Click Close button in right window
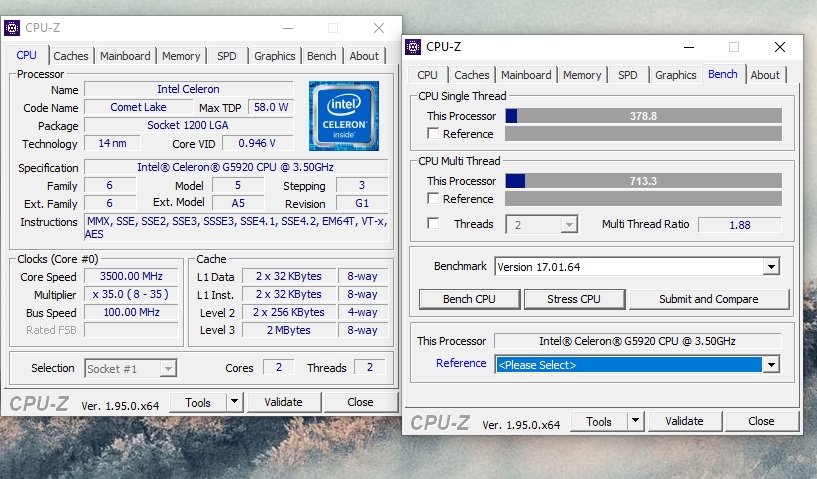The height and width of the screenshot is (479, 817). tap(761, 421)
